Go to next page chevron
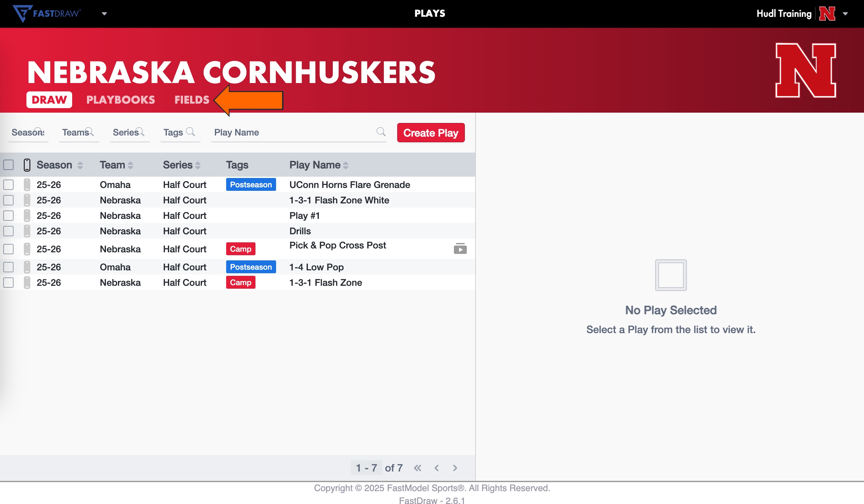This screenshot has width=864, height=504. (x=455, y=468)
